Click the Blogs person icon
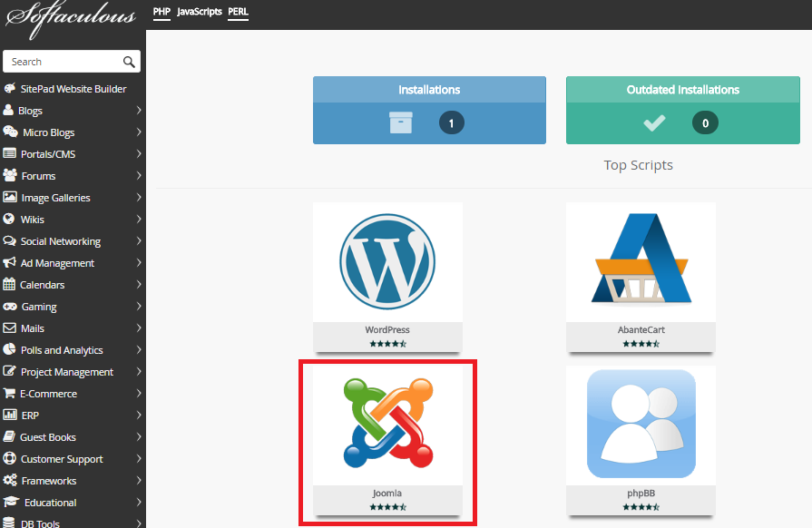This screenshot has height=528, width=812. pyautogui.click(x=8, y=110)
